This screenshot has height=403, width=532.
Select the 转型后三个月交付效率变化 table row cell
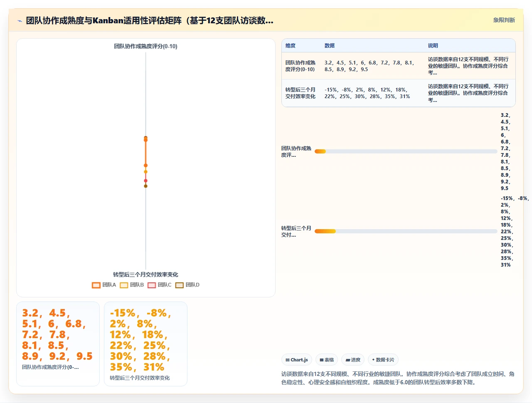click(x=300, y=93)
